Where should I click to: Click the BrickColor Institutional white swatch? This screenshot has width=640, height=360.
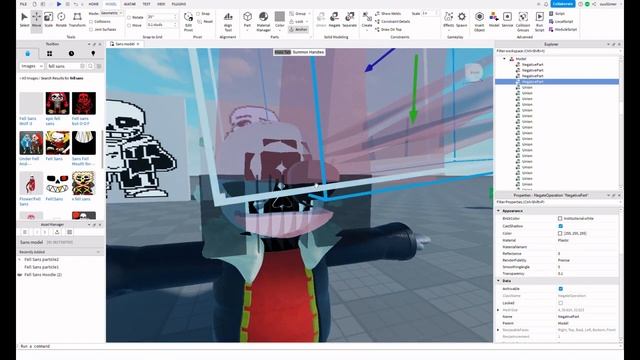pyautogui.click(x=560, y=218)
